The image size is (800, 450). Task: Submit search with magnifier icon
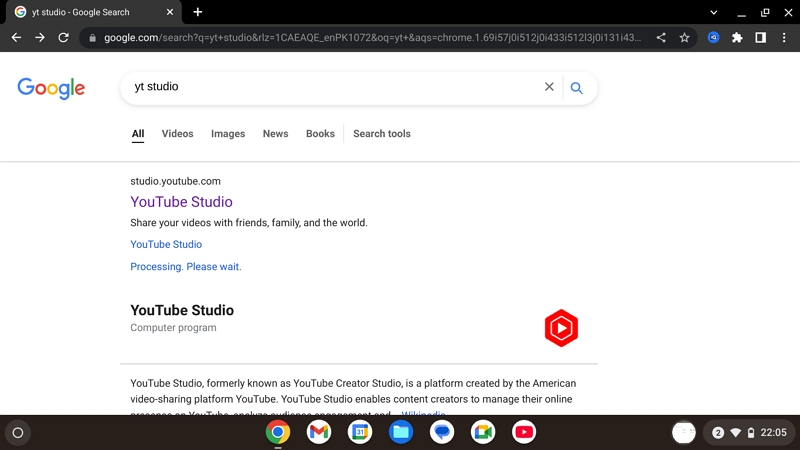[x=577, y=88]
